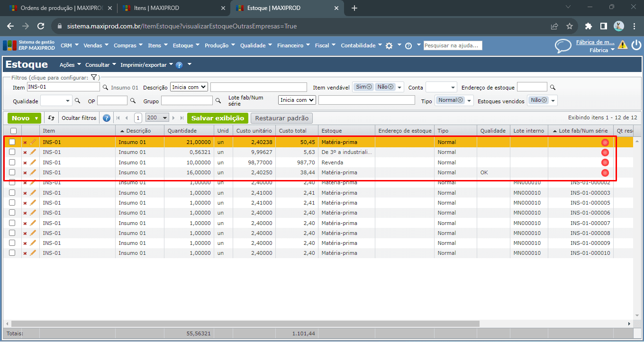Viewport: 644px width, 342px height.
Task: Click pencil edit icon on Revenda row
Action: [33, 162]
